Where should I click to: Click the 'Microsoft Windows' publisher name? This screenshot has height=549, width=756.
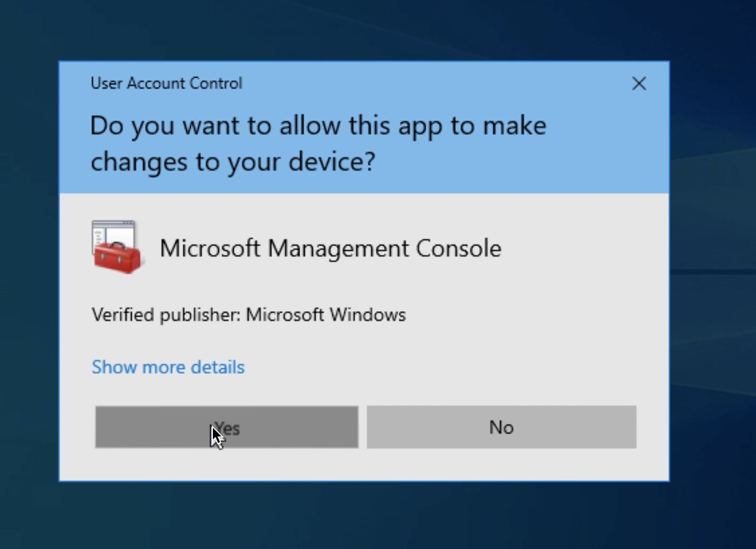pos(325,315)
